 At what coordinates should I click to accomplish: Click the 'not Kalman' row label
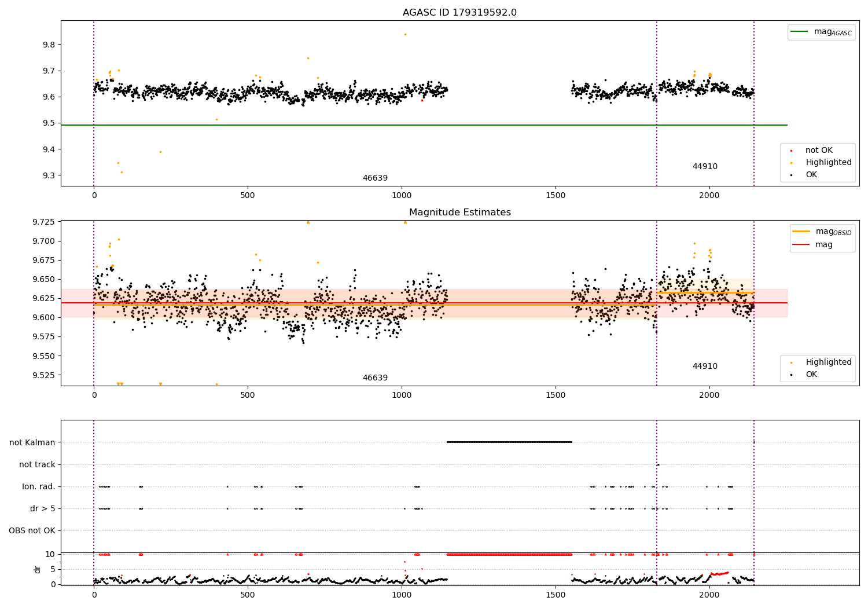pos(32,442)
